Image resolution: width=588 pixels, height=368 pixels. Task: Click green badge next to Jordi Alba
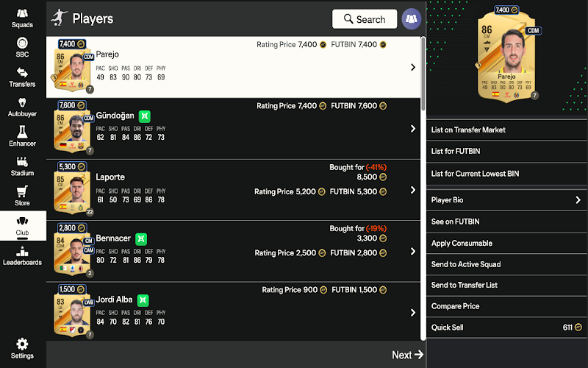pyautogui.click(x=143, y=300)
